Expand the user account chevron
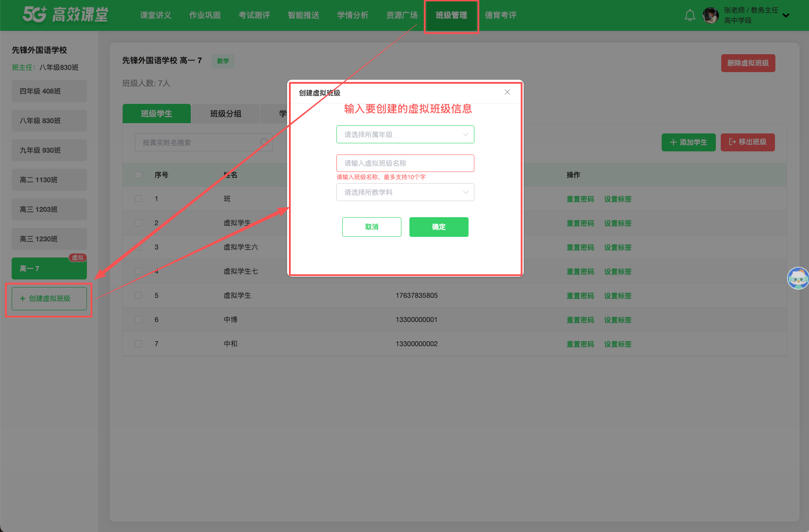Viewport: 809px width, 532px height. point(786,15)
